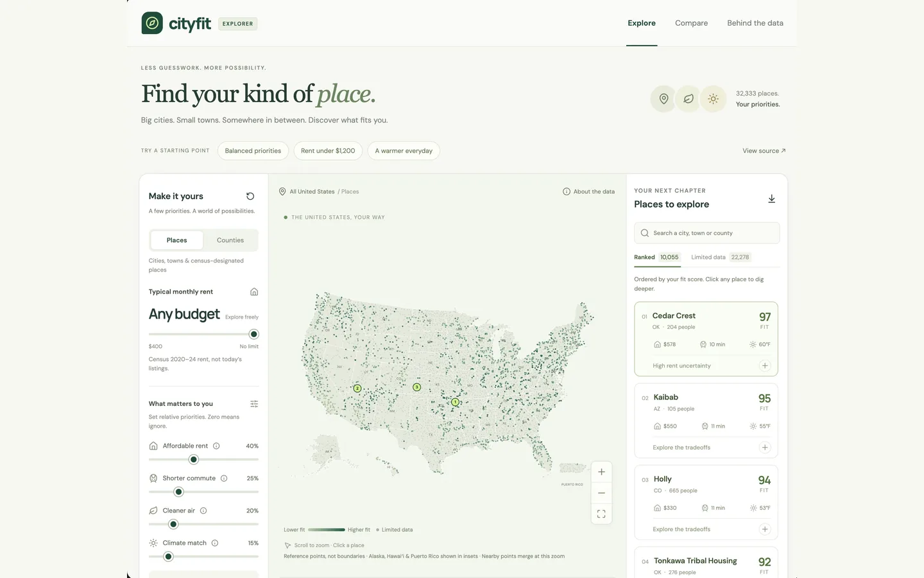Viewport: 924px width, 578px height.
Task: Open Behind the data page
Action: [x=755, y=23]
